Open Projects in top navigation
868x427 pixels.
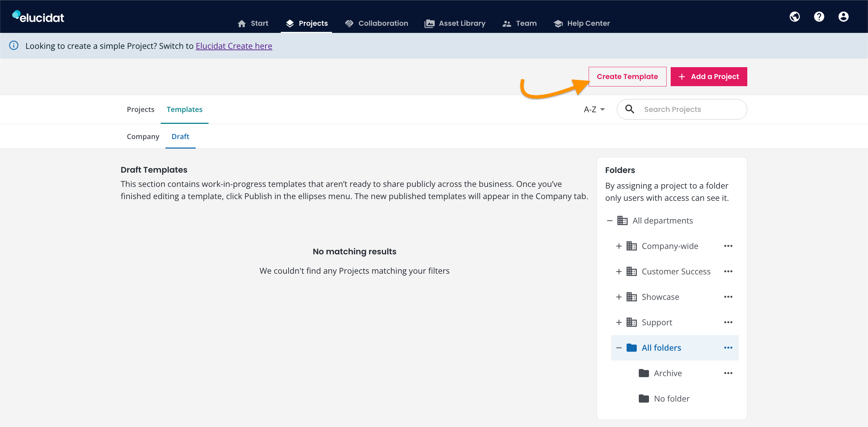click(307, 23)
